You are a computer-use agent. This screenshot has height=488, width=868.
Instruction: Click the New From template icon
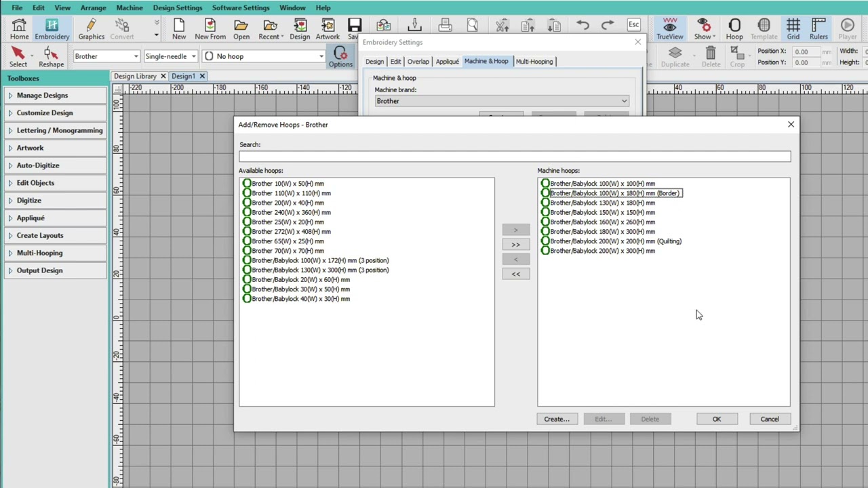[210, 29]
